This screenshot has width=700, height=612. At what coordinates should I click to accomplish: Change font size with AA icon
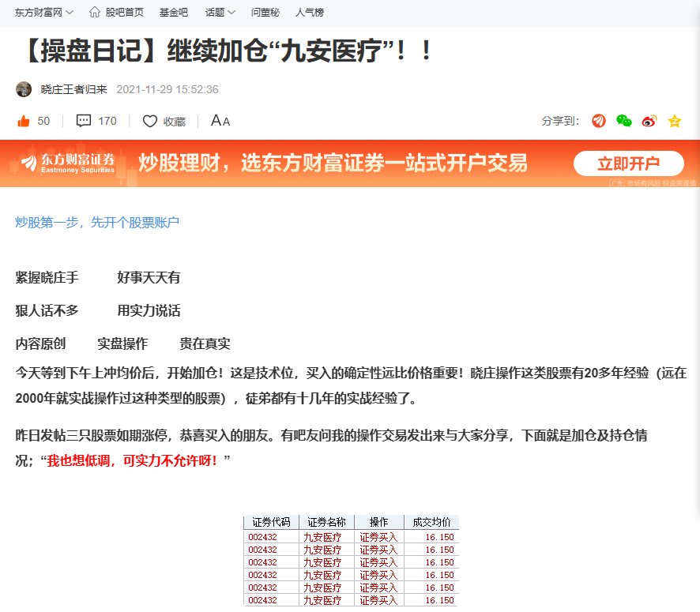220,121
